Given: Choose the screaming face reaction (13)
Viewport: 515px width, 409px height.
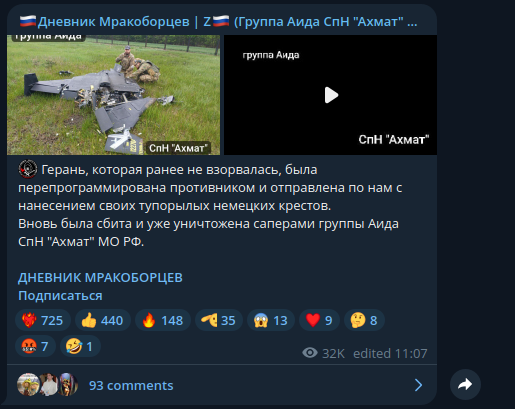Looking at the screenshot, I should point(271,320).
